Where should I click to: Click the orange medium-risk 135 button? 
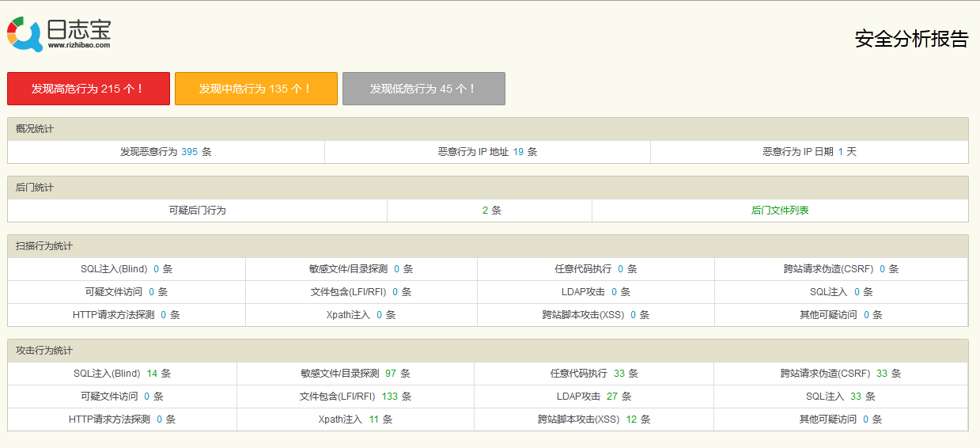[256, 89]
